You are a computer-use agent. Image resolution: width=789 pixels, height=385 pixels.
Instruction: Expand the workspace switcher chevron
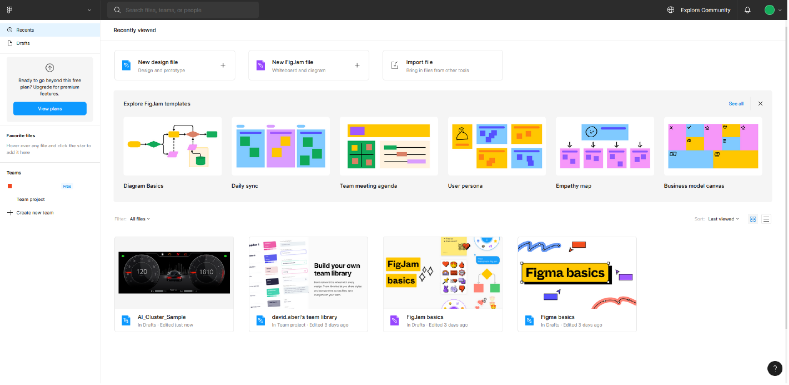tap(90, 10)
